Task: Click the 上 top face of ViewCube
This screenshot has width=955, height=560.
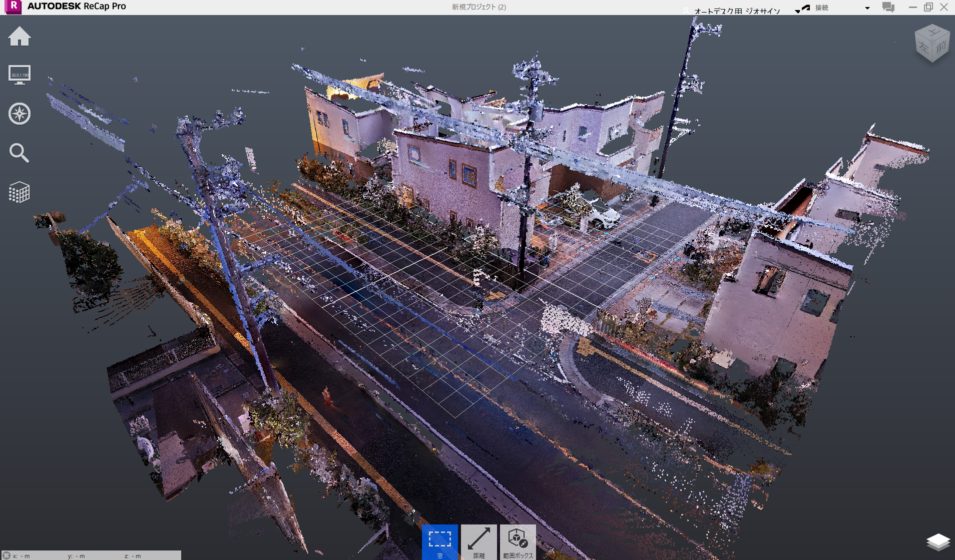Action: pos(932,34)
